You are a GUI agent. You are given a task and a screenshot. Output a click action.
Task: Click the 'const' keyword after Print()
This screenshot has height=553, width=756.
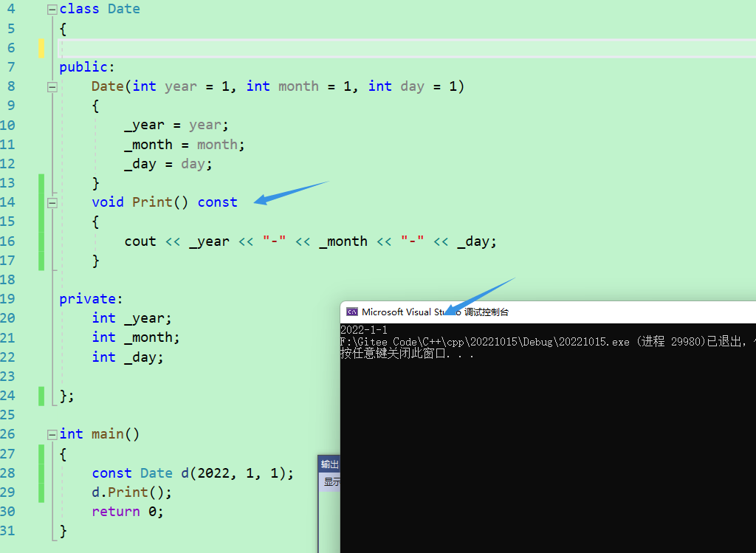click(218, 202)
